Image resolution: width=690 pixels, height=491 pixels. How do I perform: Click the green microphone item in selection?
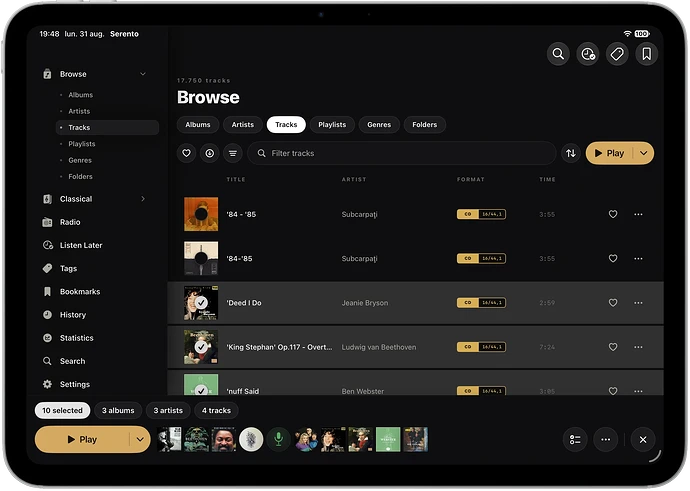[279, 439]
